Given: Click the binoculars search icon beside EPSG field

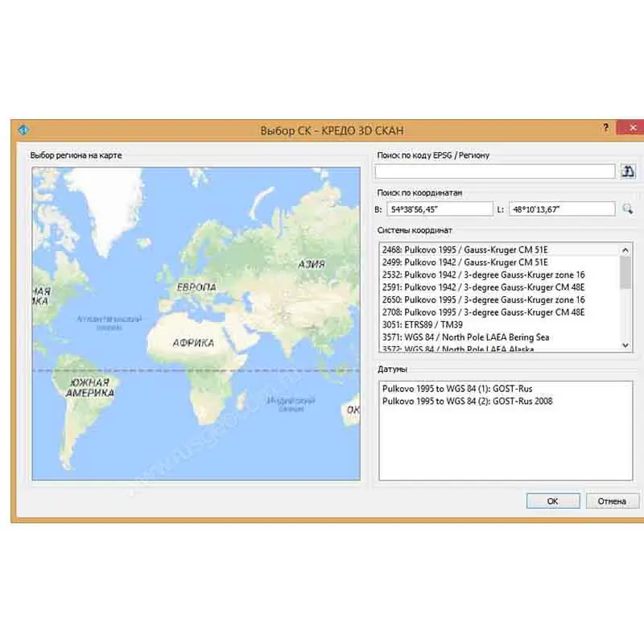Looking at the screenshot, I should [x=628, y=171].
